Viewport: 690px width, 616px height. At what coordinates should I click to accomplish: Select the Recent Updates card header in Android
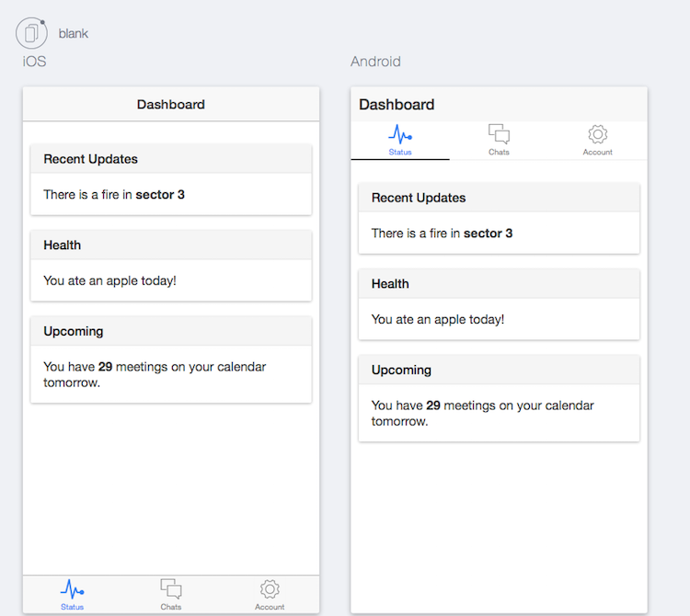point(419,198)
